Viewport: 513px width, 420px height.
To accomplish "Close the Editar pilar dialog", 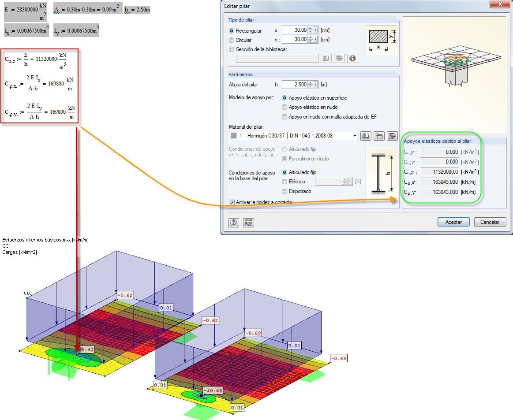I will [x=500, y=4].
